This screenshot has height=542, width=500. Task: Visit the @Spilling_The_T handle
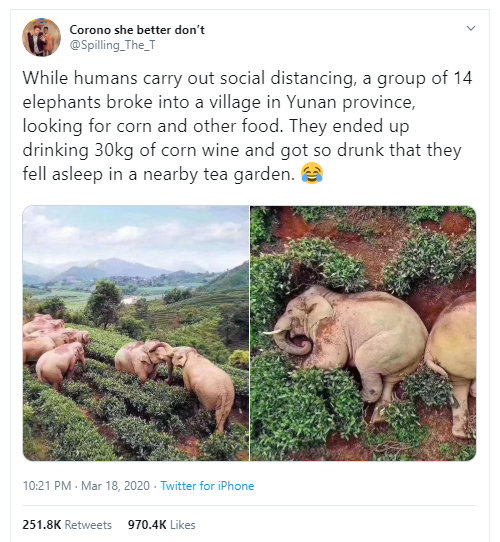(x=112, y=45)
